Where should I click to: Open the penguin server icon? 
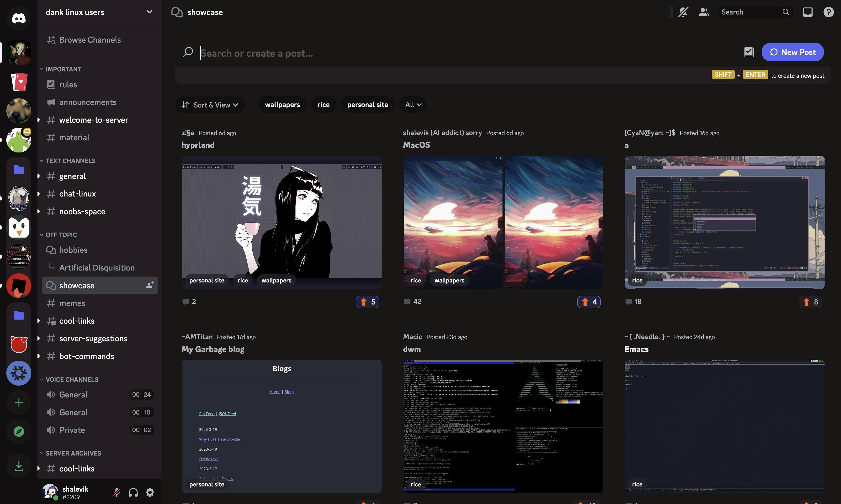click(19, 227)
